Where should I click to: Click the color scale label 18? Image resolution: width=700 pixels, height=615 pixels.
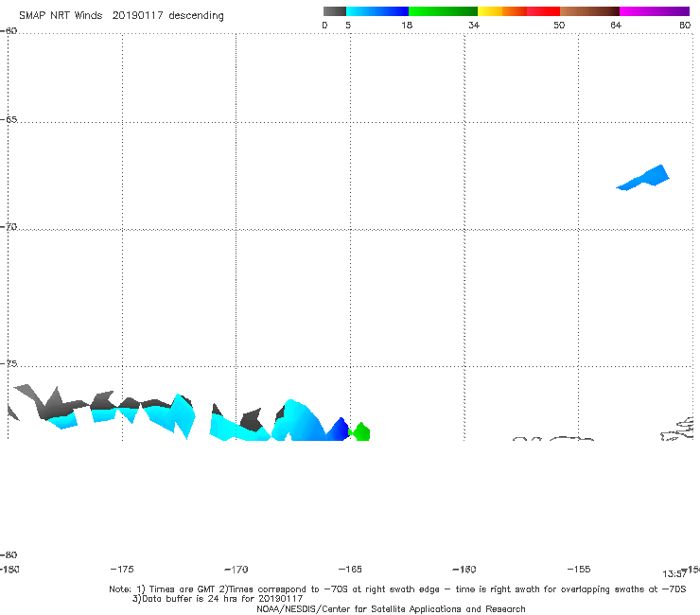point(407,25)
